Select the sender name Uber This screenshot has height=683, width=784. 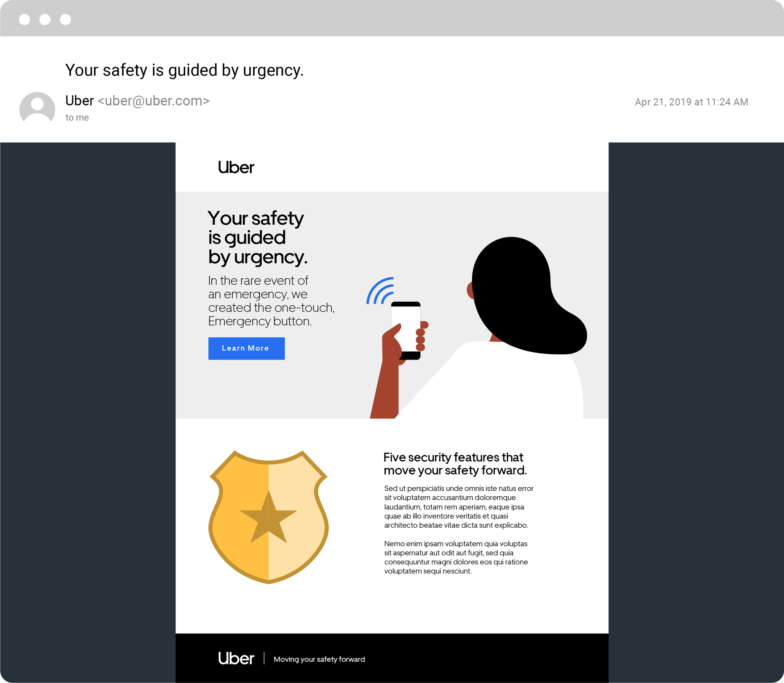(x=79, y=101)
